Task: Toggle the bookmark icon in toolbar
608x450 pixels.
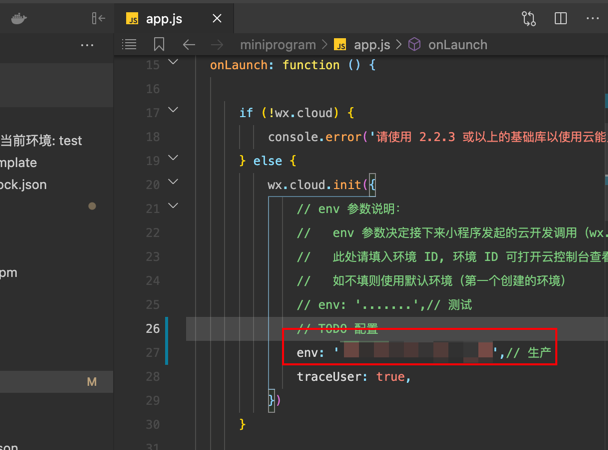Action: (x=159, y=45)
